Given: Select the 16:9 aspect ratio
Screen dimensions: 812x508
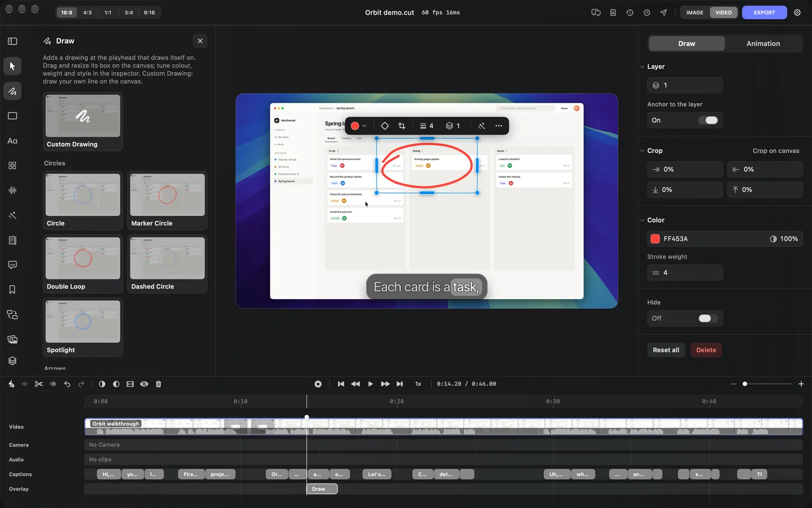Looking at the screenshot, I should (x=67, y=13).
